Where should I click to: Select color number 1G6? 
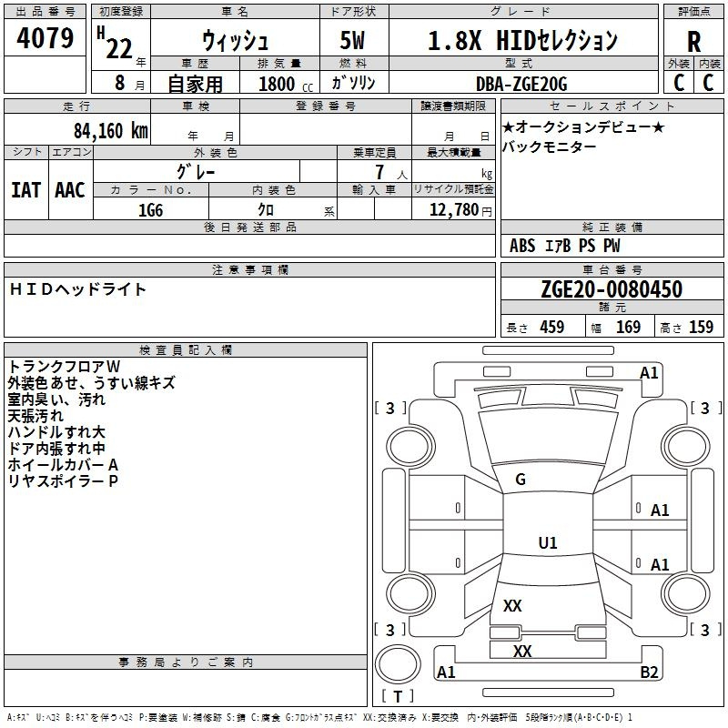pyautogui.click(x=150, y=209)
